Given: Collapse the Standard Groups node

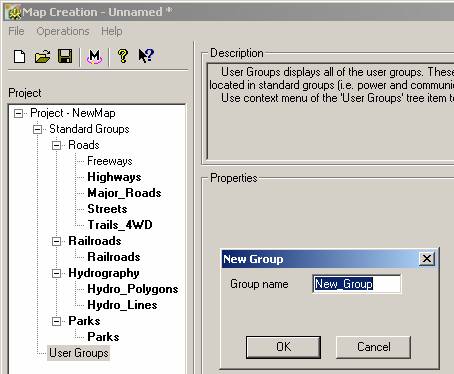Looking at the screenshot, I should pyautogui.click(x=38, y=129).
